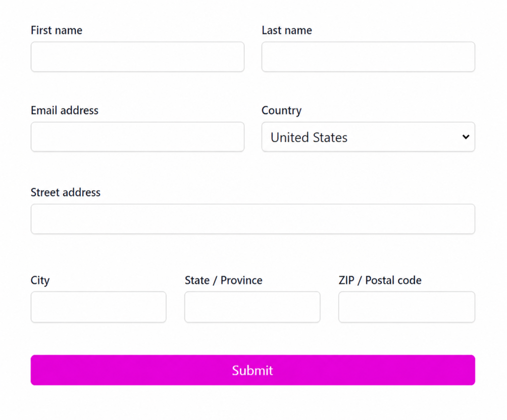Viewport: 507px width, 420px height.
Task: Click the 'ZIP / Postal code' label
Action: pos(380,280)
